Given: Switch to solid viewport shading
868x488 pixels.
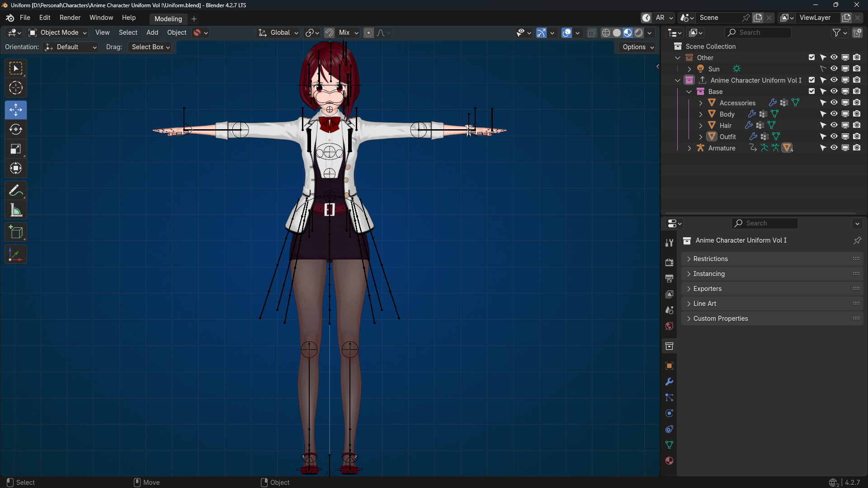Looking at the screenshot, I should (617, 33).
